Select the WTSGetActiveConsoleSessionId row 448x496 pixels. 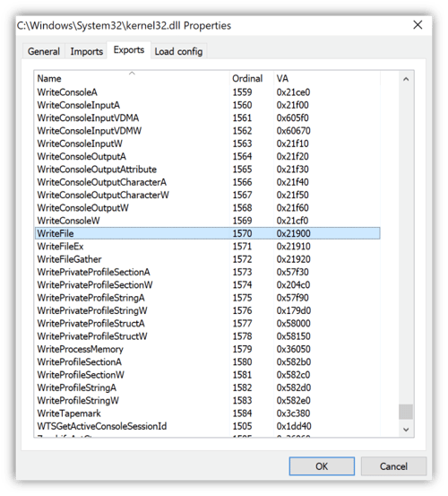point(207,426)
